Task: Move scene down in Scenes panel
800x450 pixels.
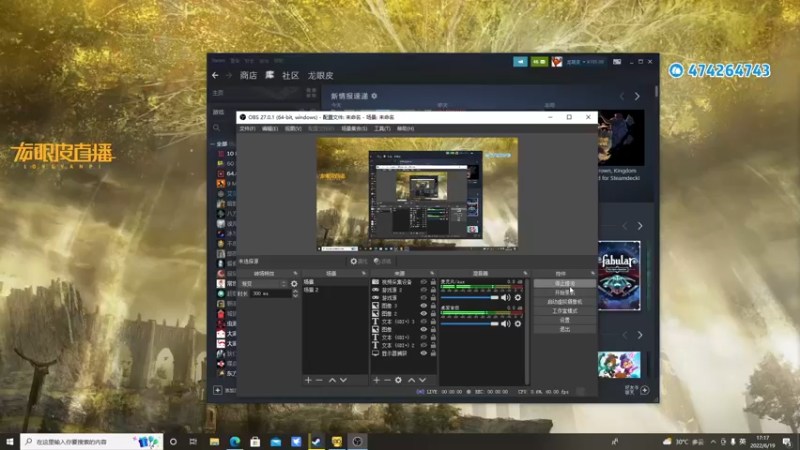Action: [343, 380]
